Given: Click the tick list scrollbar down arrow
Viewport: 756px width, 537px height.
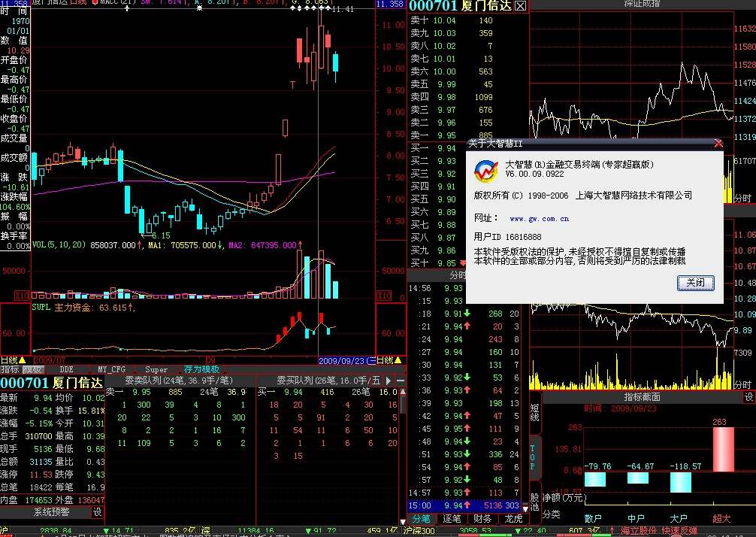Looking at the screenshot, I should point(525,508).
